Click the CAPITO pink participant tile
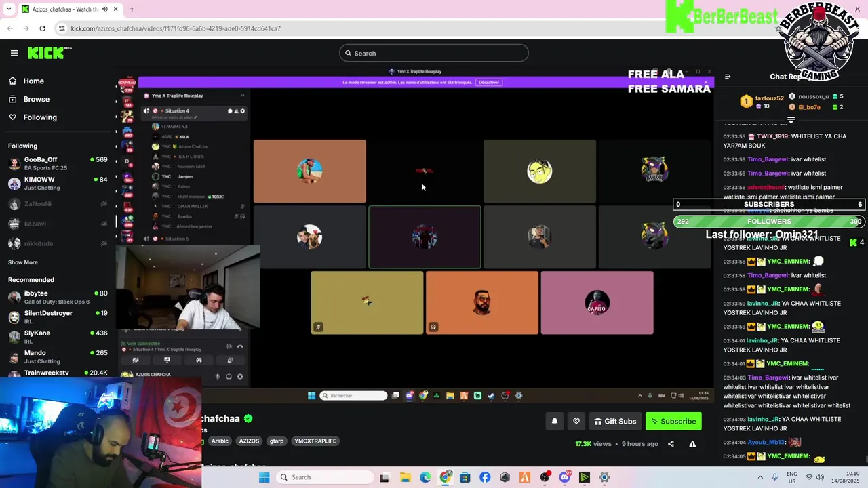This screenshot has width=868, height=488. pyautogui.click(x=597, y=303)
